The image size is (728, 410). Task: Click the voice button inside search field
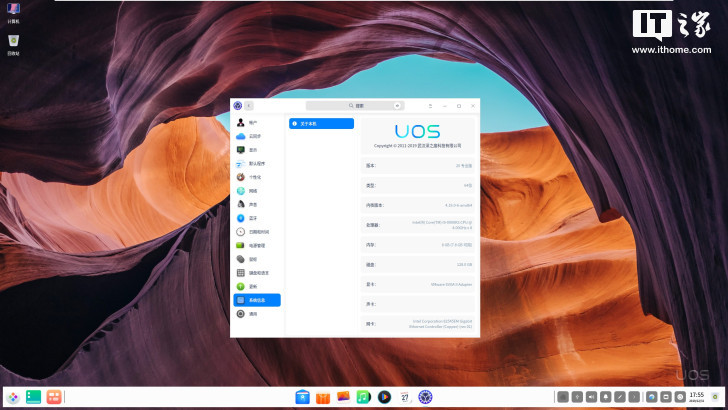pos(397,106)
